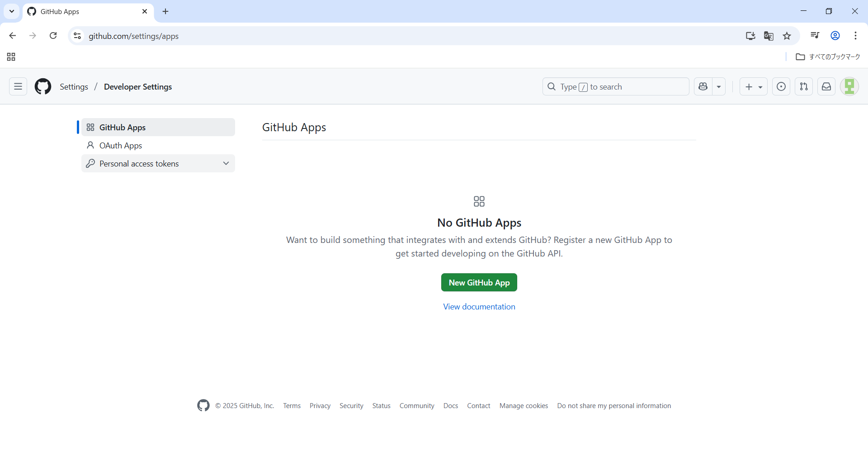Focus the Type to search field
This screenshot has height=466, width=868.
pos(615,86)
